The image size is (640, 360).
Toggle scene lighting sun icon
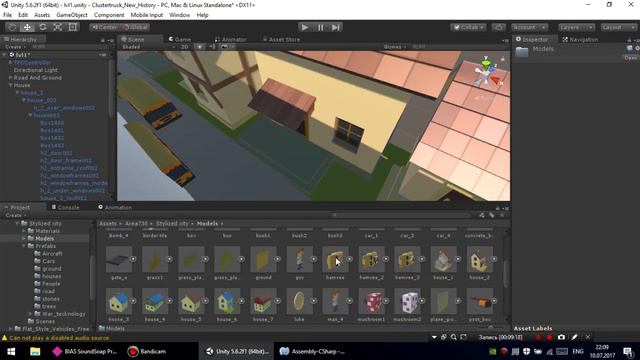click(199, 47)
